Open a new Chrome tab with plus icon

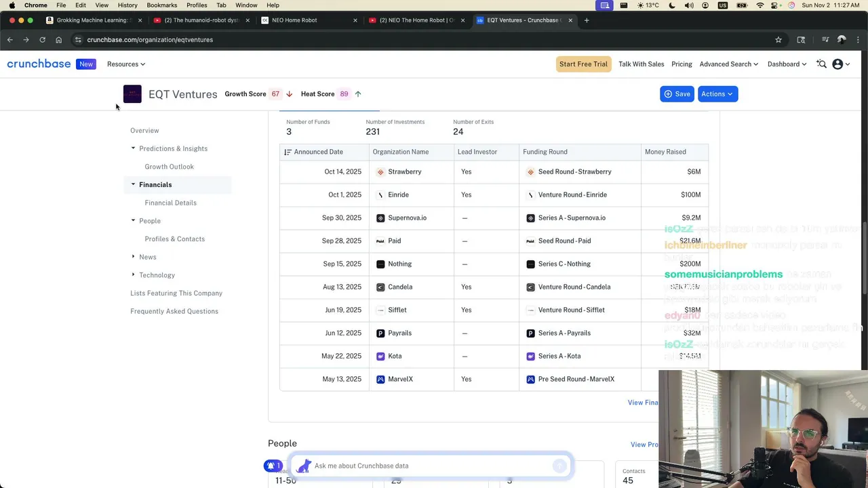[x=587, y=20]
